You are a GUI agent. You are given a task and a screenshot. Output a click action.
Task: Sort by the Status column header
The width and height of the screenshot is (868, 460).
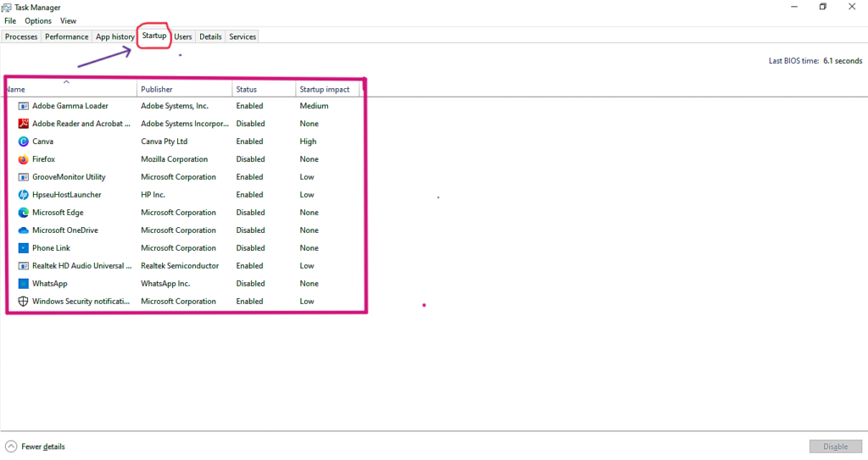point(264,89)
